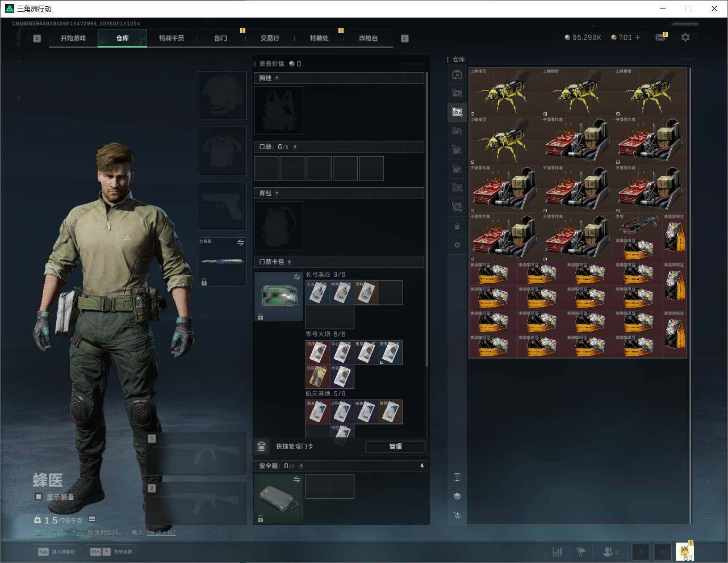Image resolution: width=728 pixels, height=563 pixels.
Task: Select the empty helmet slot
Action: [223, 95]
